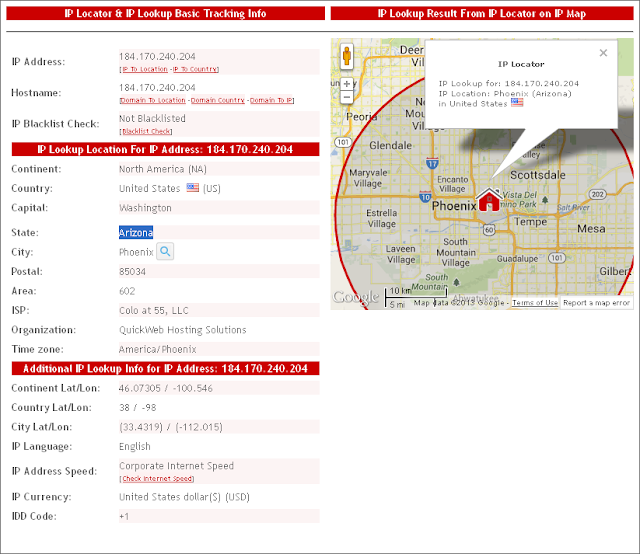Click the Street View pegman icon
Screen dimensions: 640x554
(347, 56)
